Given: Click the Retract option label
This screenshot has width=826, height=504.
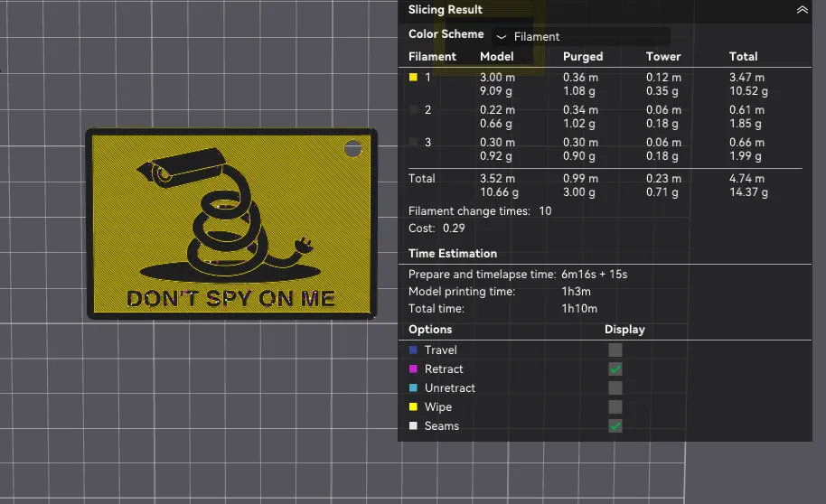Looking at the screenshot, I should tap(444, 369).
